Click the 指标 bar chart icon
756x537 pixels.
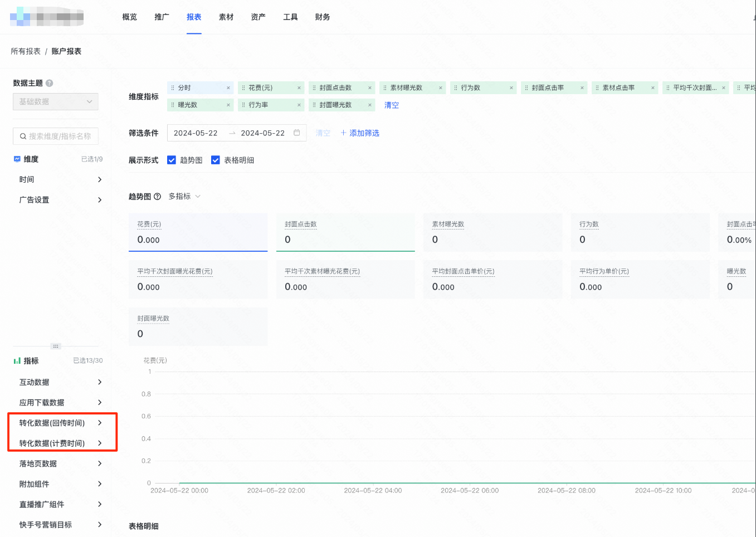[x=17, y=361]
